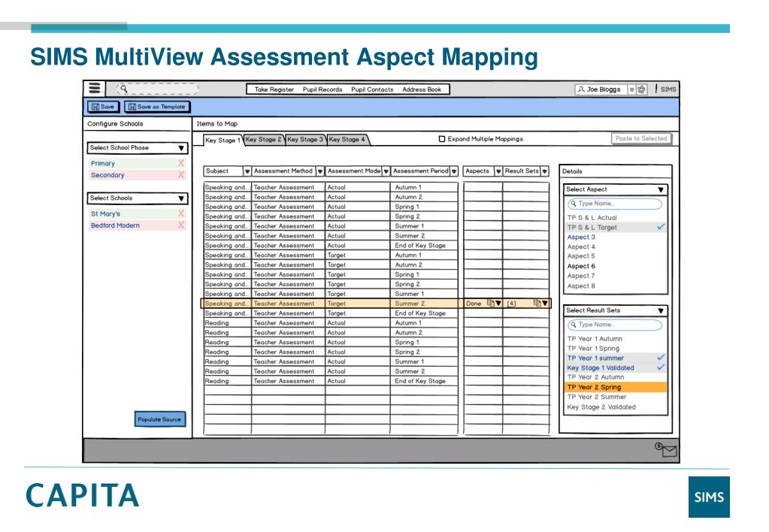Select Aspect 3 in aspect list
Viewport: 769px width, 532px height.
pyautogui.click(x=581, y=237)
